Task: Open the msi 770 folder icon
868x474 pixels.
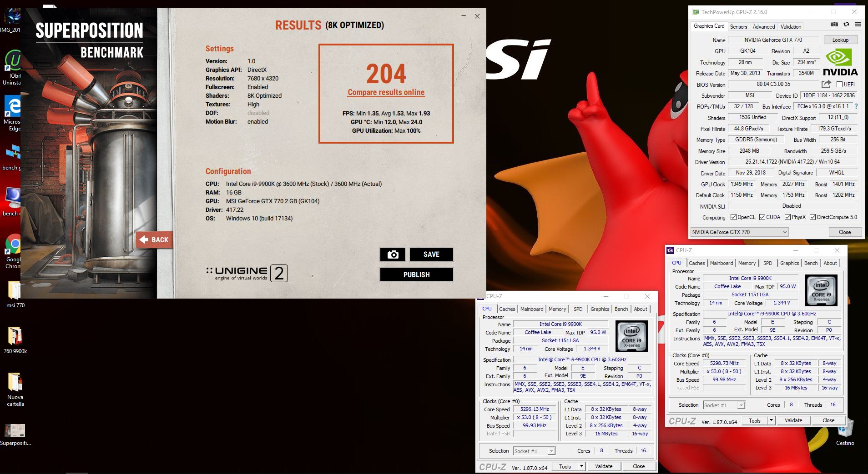Action: click(x=15, y=294)
